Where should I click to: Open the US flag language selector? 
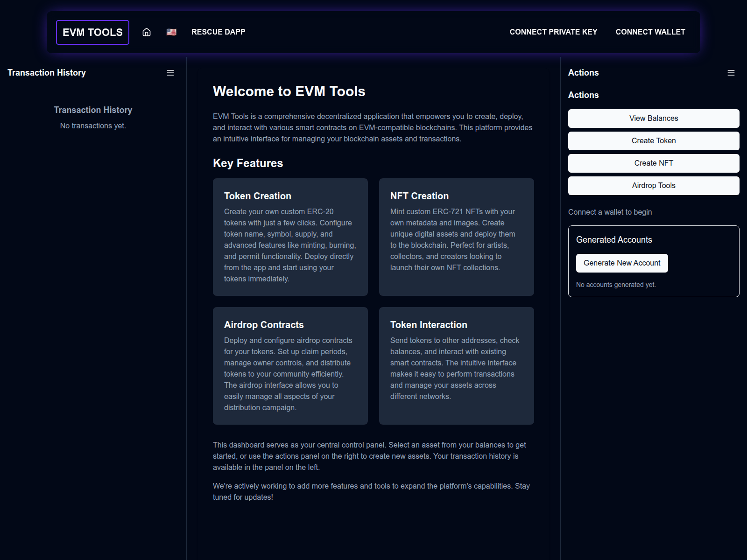pos(171,32)
